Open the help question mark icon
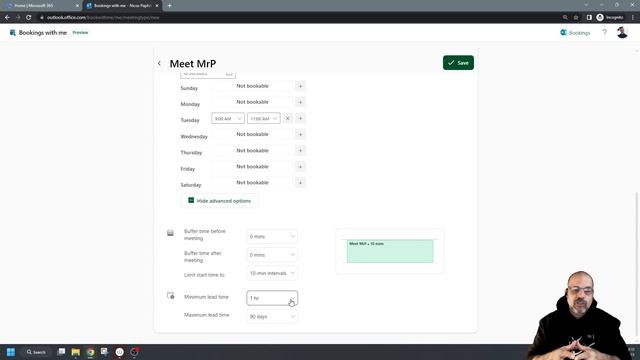This screenshot has height=360, width=640. pos(604,33)
